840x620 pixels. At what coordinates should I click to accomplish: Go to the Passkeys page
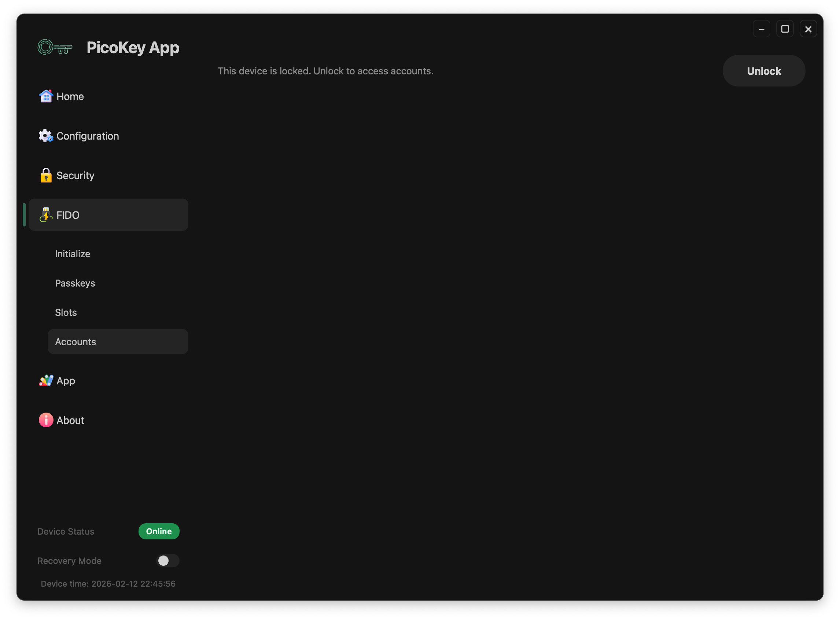click(x=75, y=283)
